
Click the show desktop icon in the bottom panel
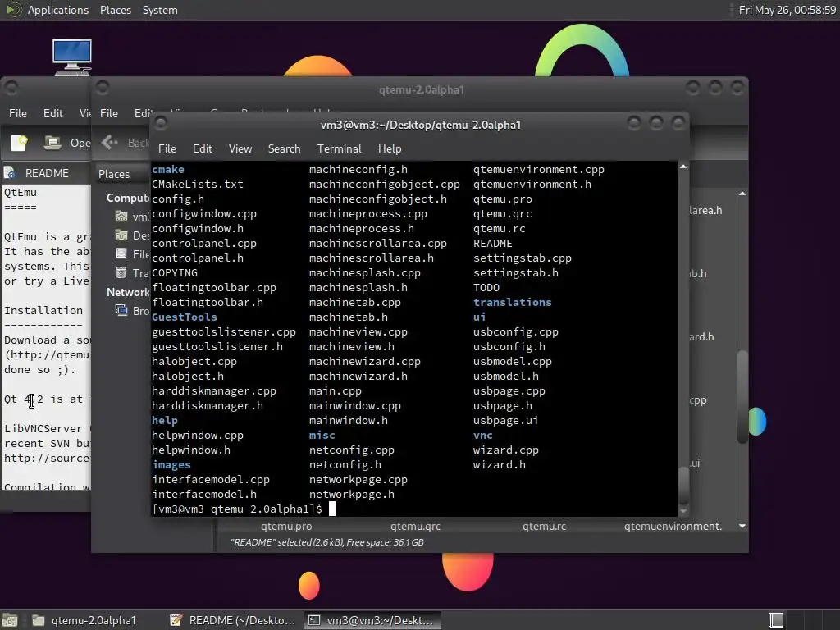(10, 620)
